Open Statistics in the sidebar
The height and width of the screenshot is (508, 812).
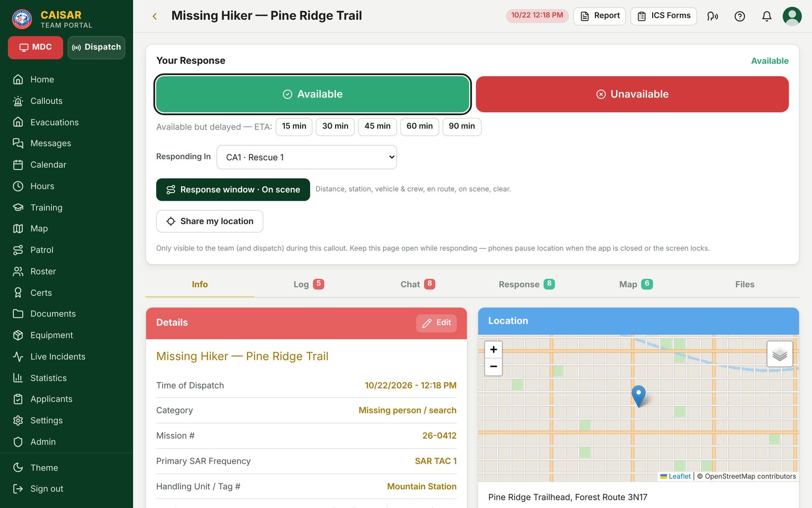point(66,378)
